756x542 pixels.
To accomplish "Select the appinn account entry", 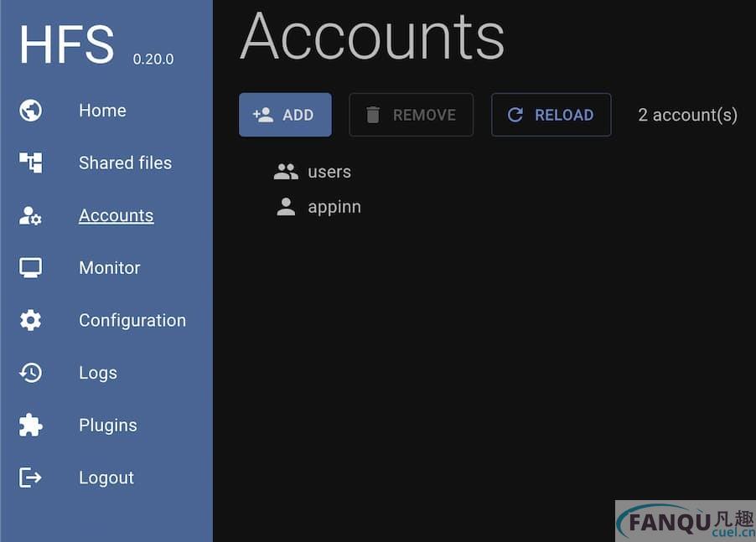I will click(x=334, y=207).
